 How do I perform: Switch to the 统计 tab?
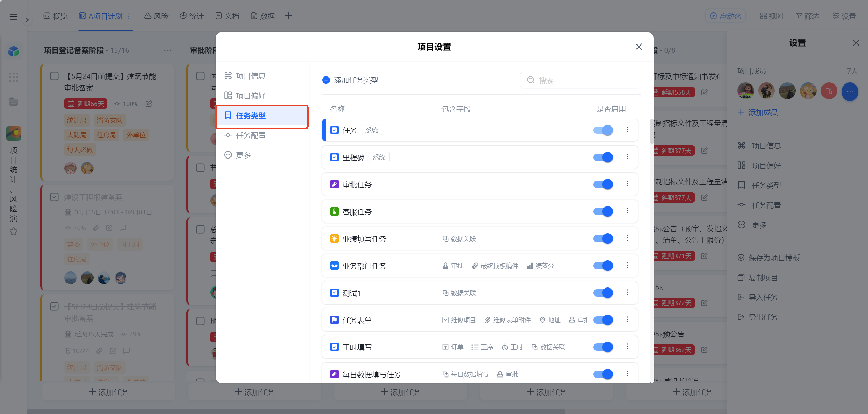click(x=192, y=16)
